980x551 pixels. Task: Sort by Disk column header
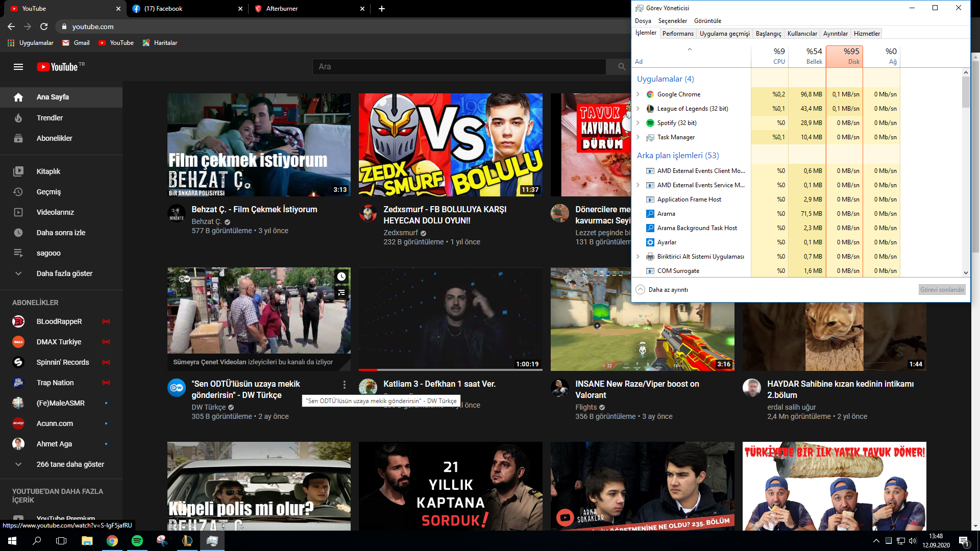pos(844,56)
